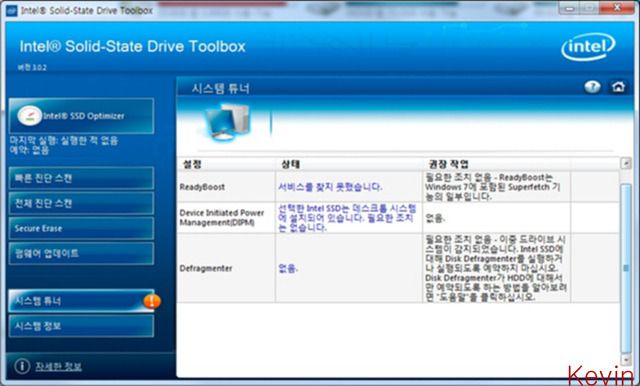Open 펌웨어 업데이트
Screen dimensions: 640x386
pos(81,253)
